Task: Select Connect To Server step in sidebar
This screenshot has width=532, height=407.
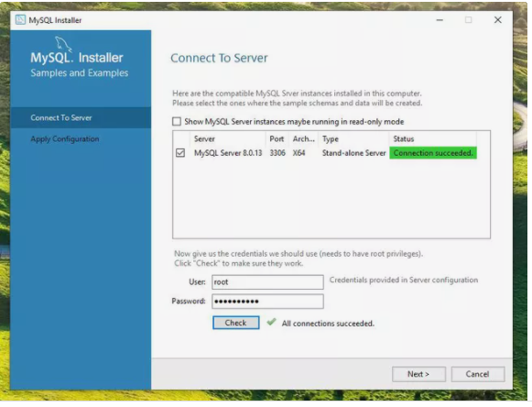Action: 81,117
